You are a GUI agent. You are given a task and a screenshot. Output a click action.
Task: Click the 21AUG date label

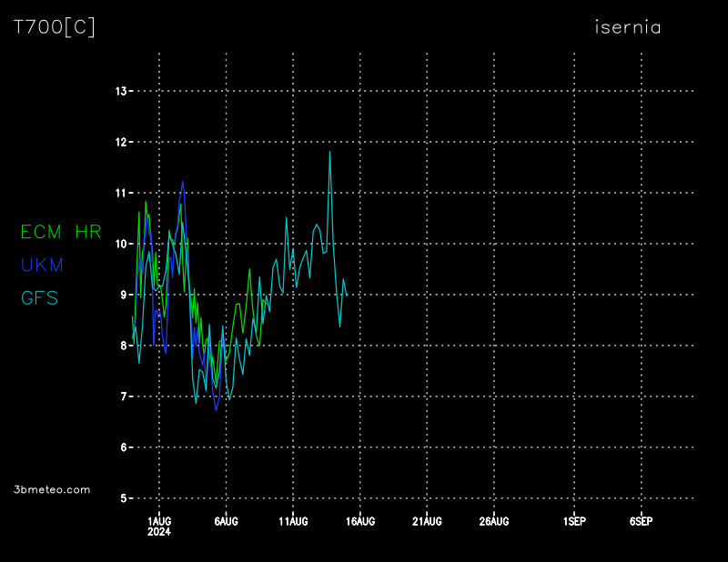click(x=427, y=521)
